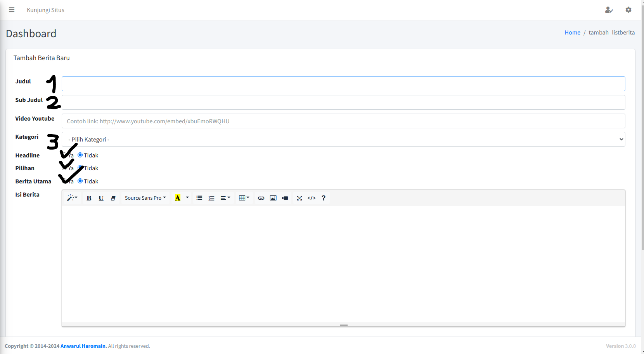Open editor help dialog

(324, 198)
